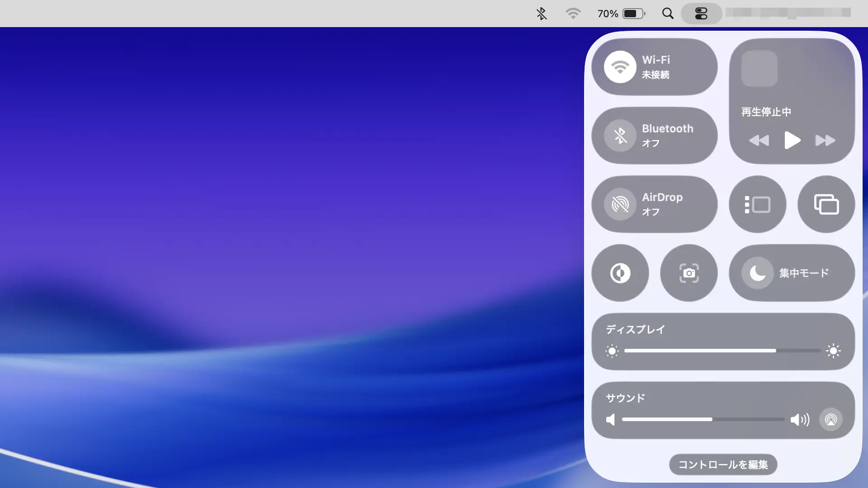Select the Accessibility shortcuts icon
868x488 pixels.
pyautogui.click(x=620, y=272)
